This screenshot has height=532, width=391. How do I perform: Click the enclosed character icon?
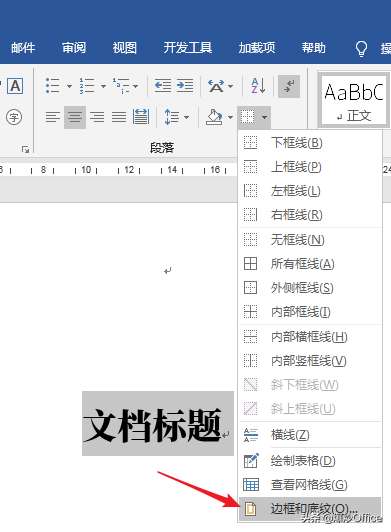click(14, 117)
